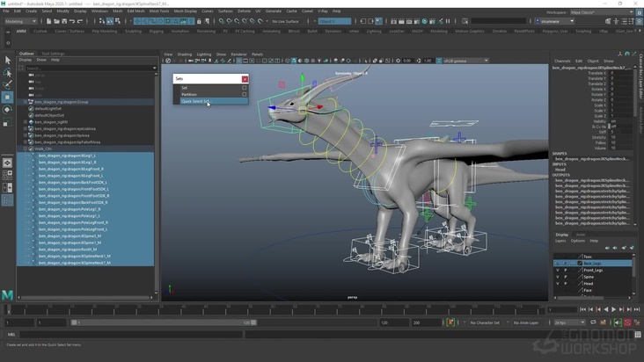Jump to the end of playback range
644x362 pixels.
pyautogui.click(x=637, y=309)
